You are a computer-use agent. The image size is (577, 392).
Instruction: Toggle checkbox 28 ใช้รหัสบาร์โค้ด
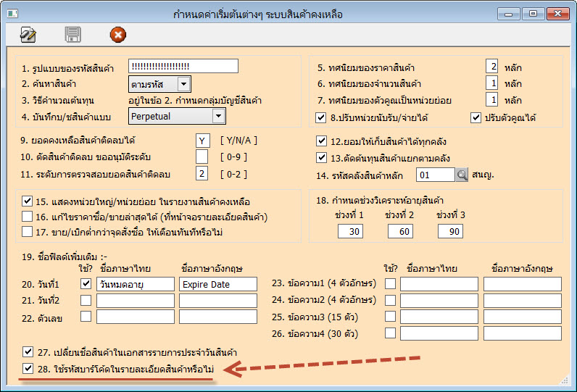[28, 368]
